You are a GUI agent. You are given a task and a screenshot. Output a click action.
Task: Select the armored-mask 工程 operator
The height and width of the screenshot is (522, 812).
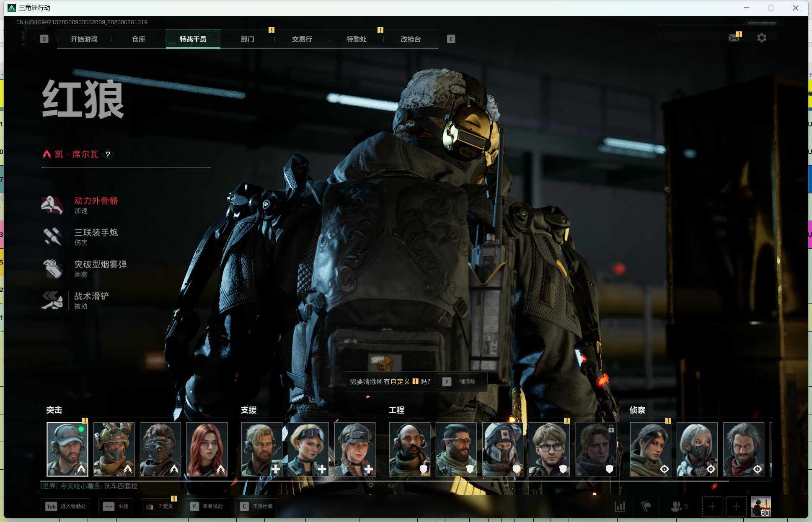[503, 449]
